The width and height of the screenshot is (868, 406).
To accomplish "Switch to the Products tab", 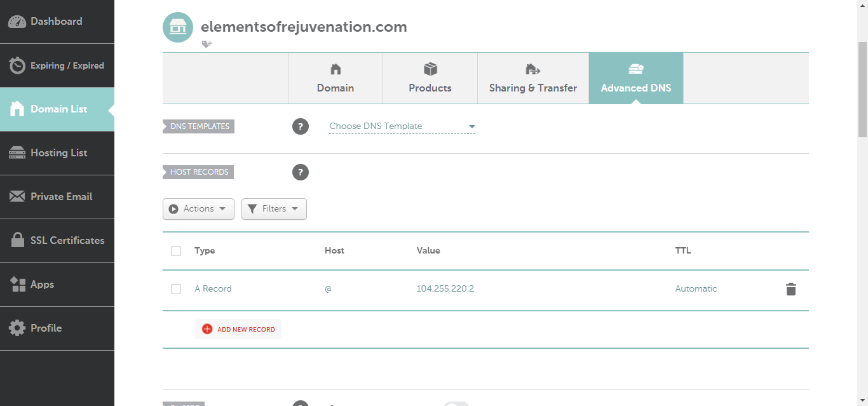I will [430, 78].
